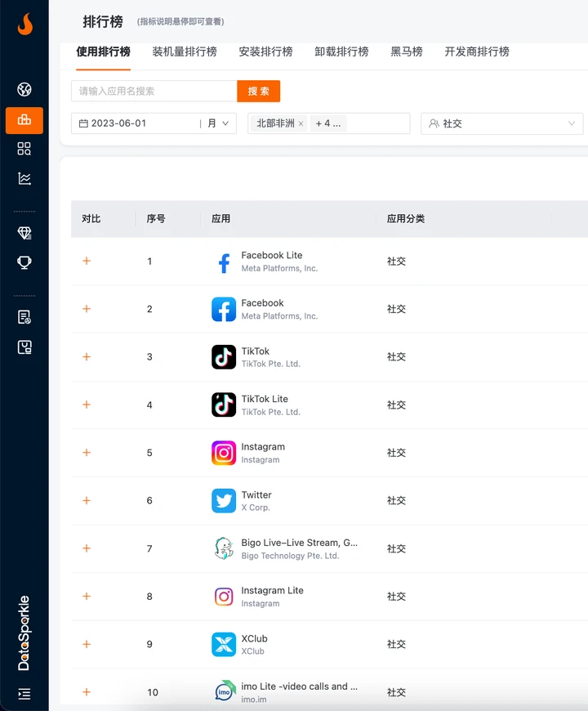Open the calendar icon in date picker
588x711 pixels.
tap(83, 123)
